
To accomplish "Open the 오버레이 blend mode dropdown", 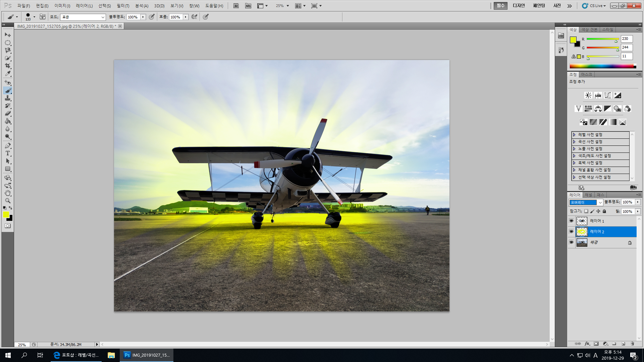I will click(x=586, y=202).
